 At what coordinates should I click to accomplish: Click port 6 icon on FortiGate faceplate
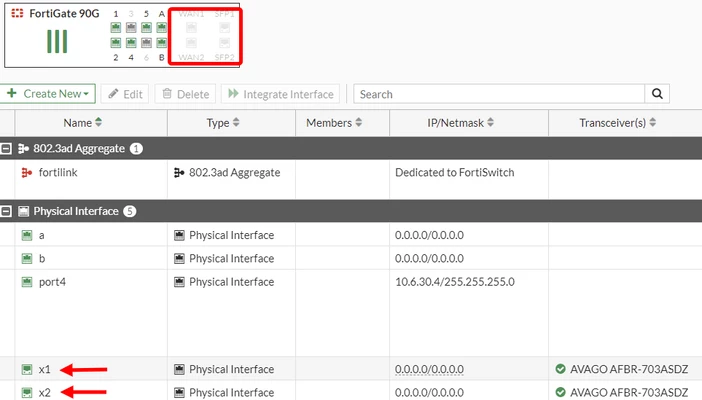click(146, 43)
